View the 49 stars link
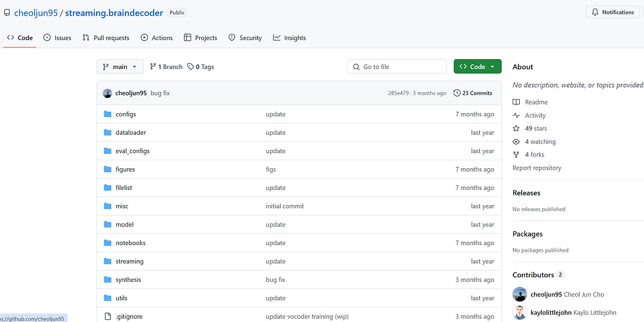The width and height of the screenshot is (644, 322). pos(530,129)
